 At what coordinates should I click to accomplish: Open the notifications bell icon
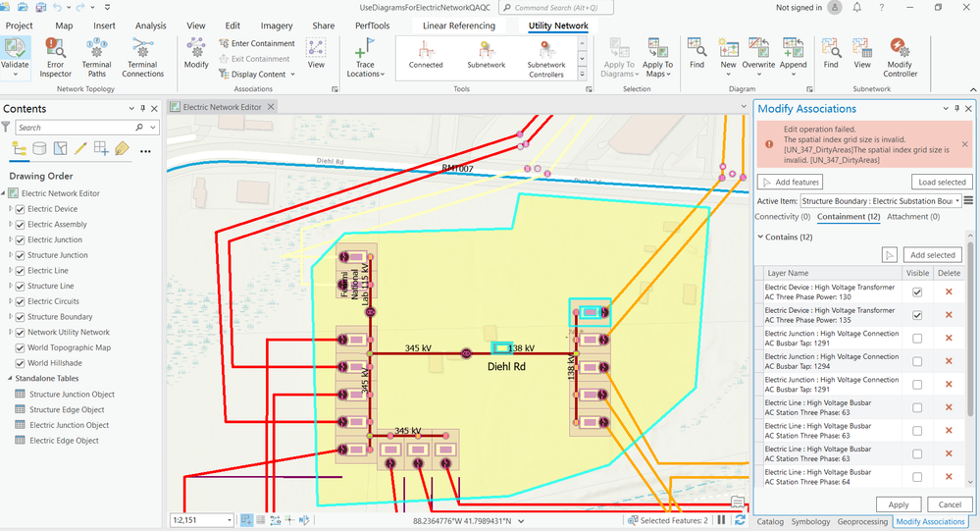[x=856, y=8]
